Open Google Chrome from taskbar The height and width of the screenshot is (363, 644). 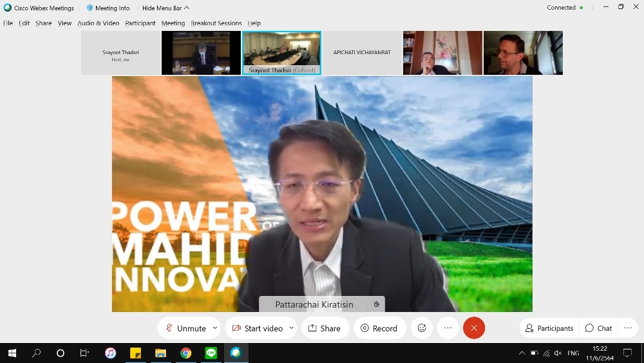coord(185,353)
